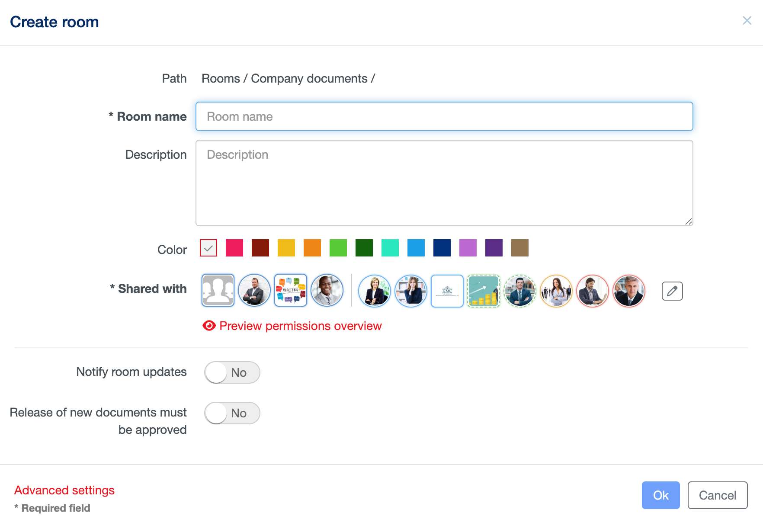Open Advanced settings
The height and width of the screenshot is (532, 763).
click(x=64, y=490)
